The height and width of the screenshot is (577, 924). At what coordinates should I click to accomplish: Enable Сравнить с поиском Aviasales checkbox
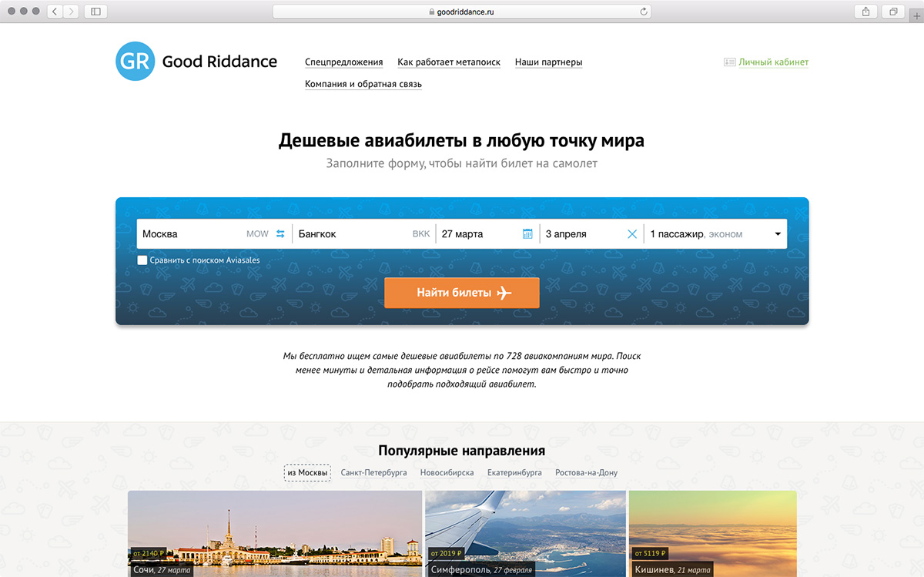click(142, 260)
